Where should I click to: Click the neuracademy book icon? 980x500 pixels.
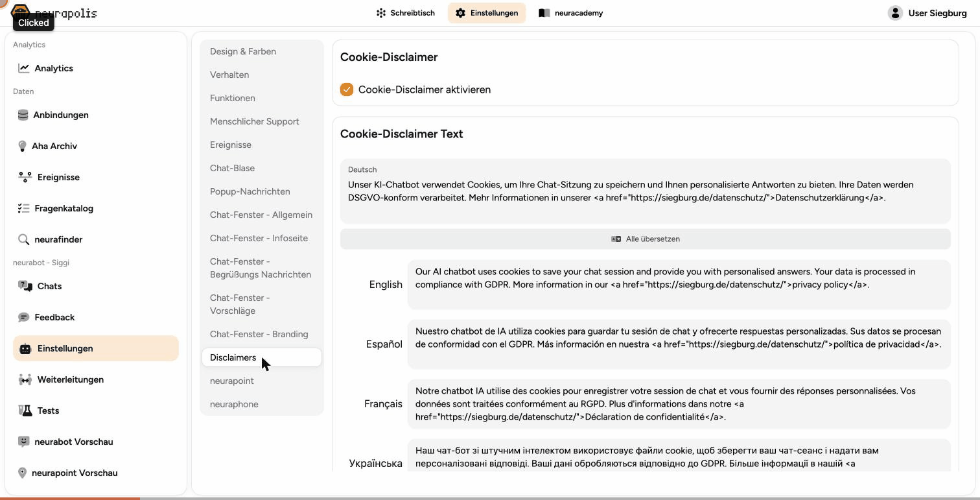coord(544,13)
